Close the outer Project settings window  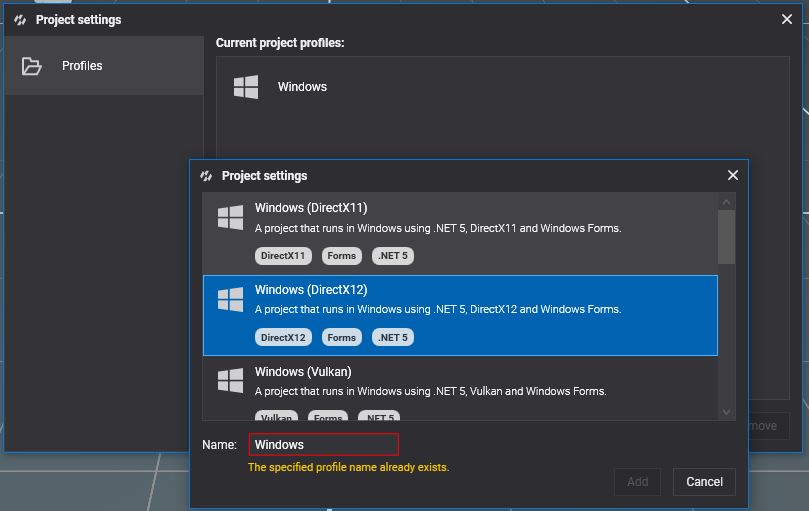[786, 19]
